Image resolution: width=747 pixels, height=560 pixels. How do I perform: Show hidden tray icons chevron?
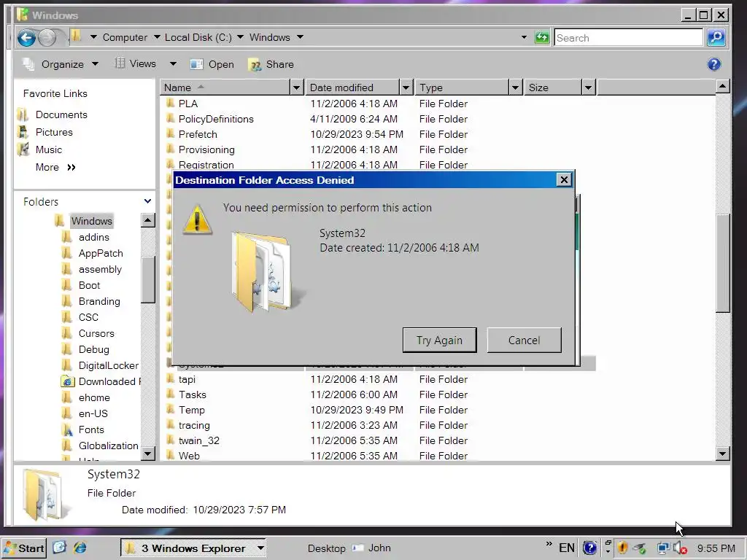click(549, 544)
